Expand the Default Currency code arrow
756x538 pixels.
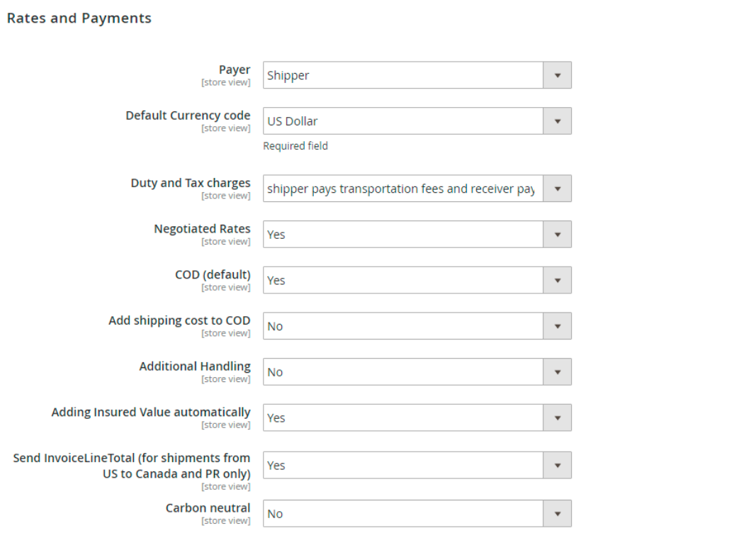[557, 121]
